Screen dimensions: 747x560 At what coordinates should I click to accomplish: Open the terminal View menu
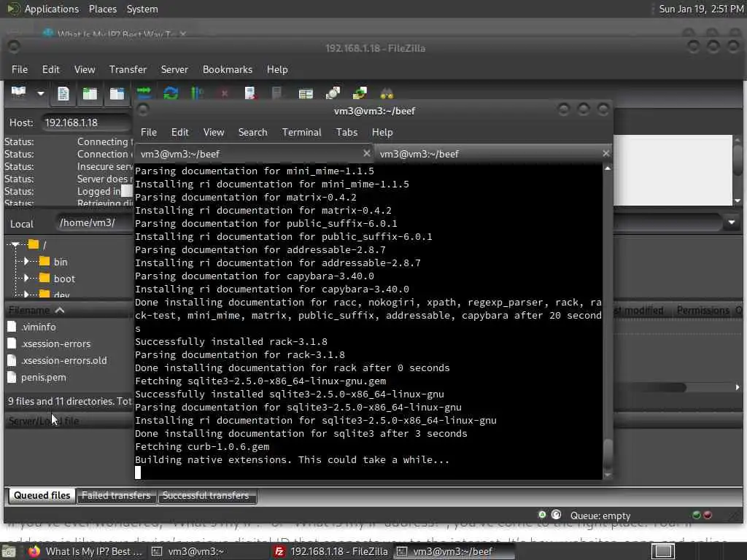(x=214, y=133)
